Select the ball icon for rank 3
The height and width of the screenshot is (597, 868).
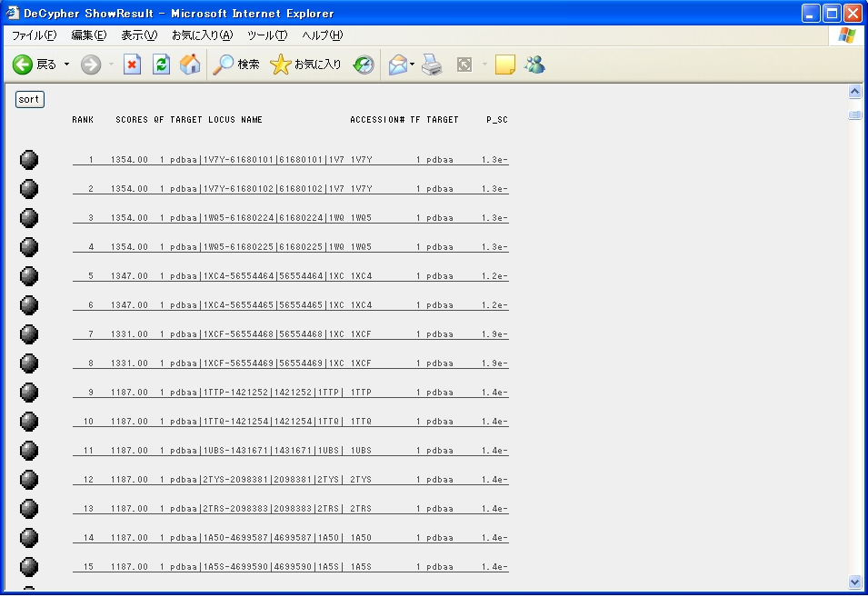click(x=29, y=218)
